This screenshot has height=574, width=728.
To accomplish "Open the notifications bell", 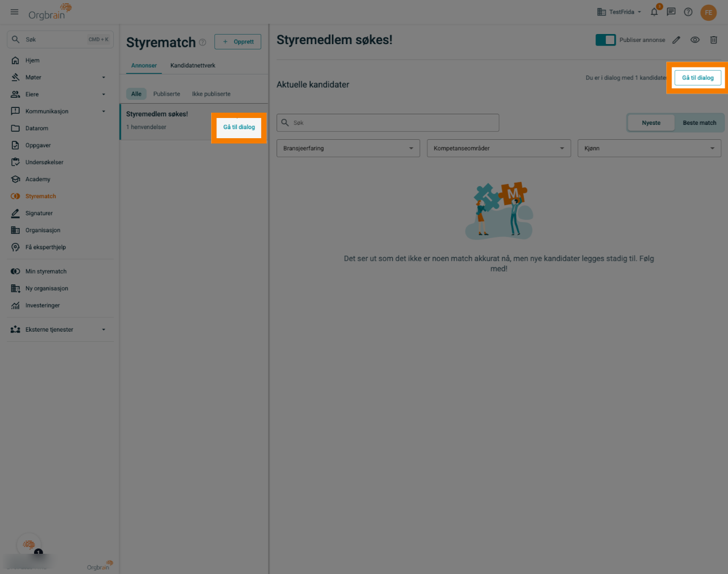I will [655, 12].
